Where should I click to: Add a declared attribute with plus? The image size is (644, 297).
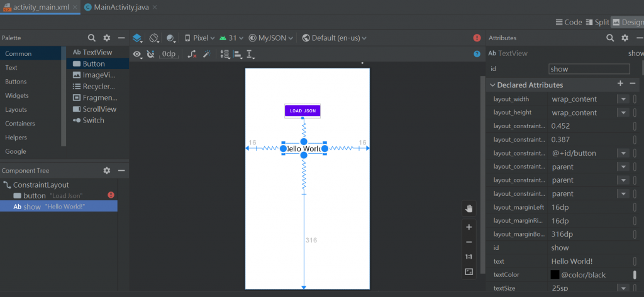pyautogui.click(x=620, y=84)
